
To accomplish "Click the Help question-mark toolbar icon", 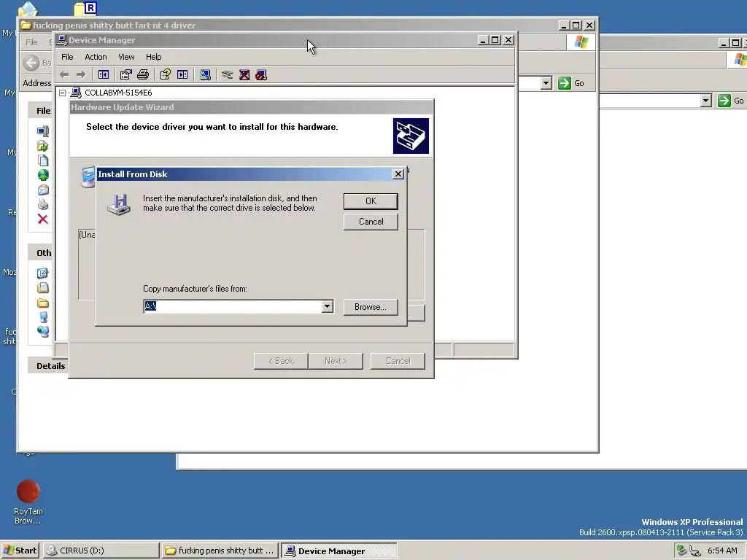I will (166, 75).
